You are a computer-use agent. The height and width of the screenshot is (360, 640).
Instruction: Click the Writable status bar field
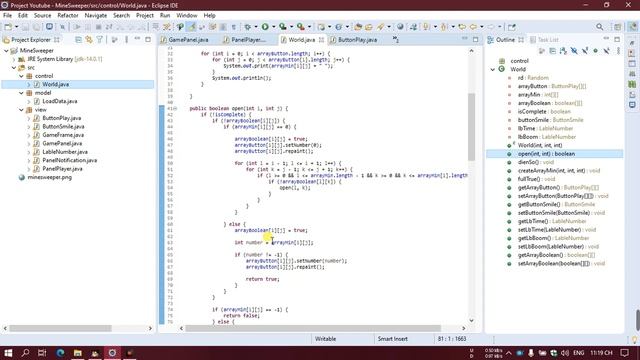pyautogui.click(x=325, y=339)
